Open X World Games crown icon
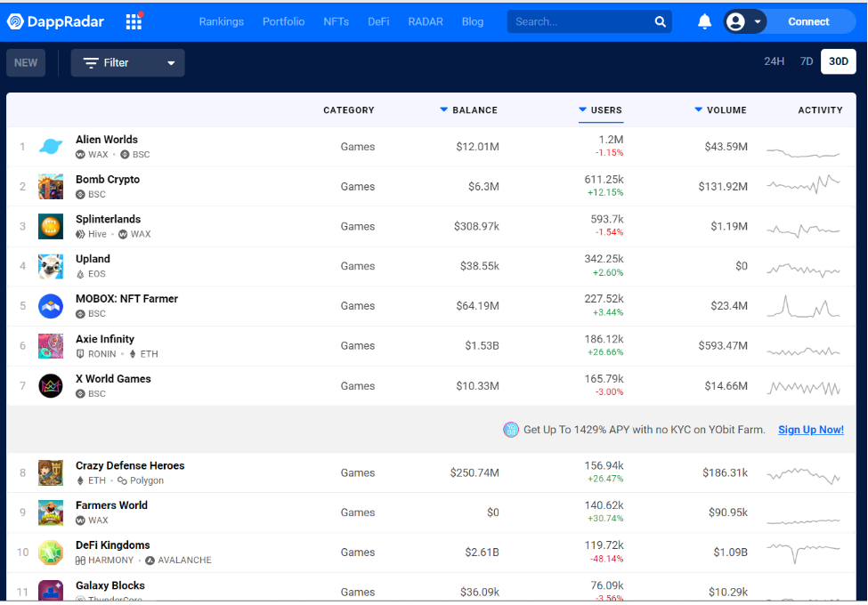The image size is (868, 605). [51, 386]
